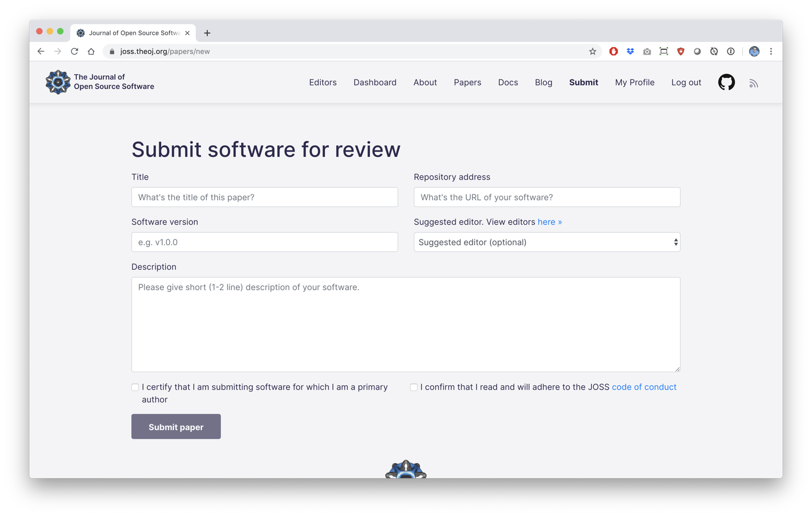The image size is (812, 517).
Task: Open Chrome three-dot menu
Action: click(771, 51)
